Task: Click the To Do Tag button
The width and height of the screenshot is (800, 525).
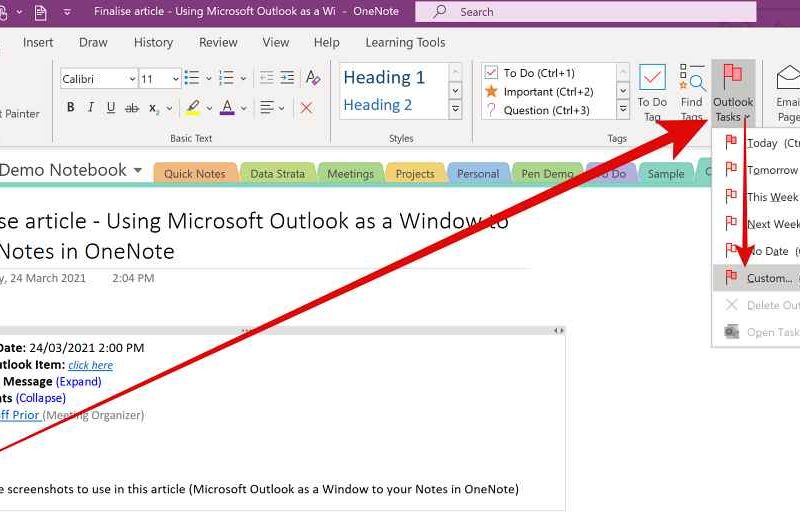Action: (652, 92)
